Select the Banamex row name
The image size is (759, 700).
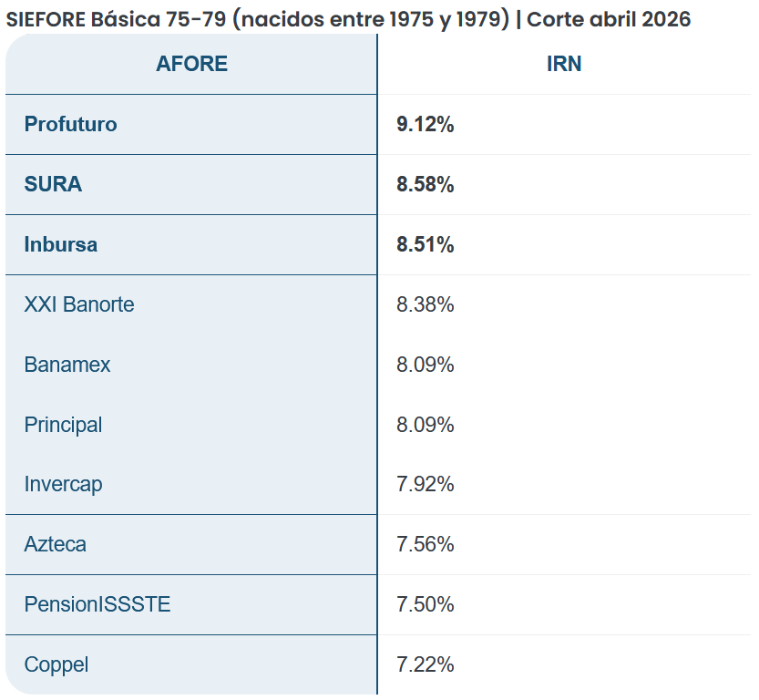pyautogui.click(x=67, y=365)
